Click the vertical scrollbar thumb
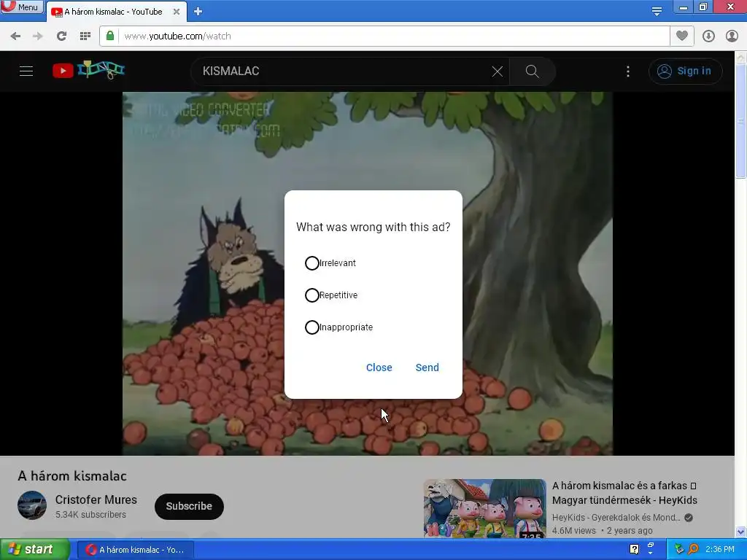The height and width of the screenshot is (560, 747). tap(741, 121)
